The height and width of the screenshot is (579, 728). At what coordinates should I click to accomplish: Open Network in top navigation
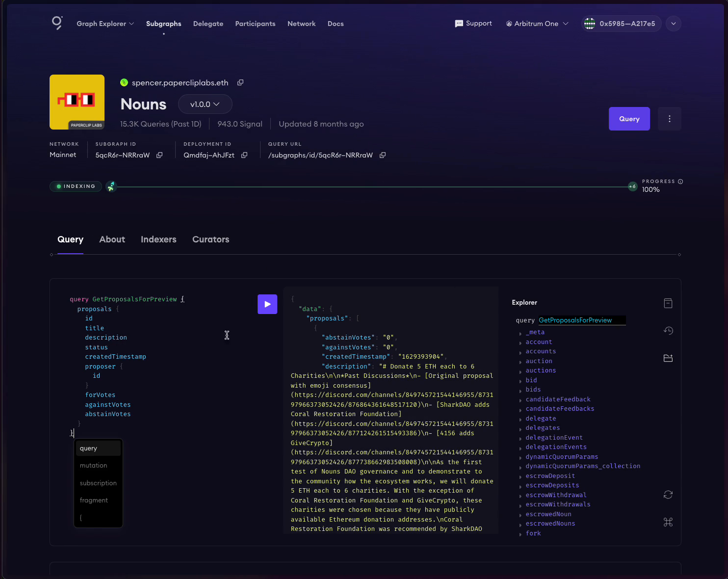pyautogui.click(x=302, y=24)
